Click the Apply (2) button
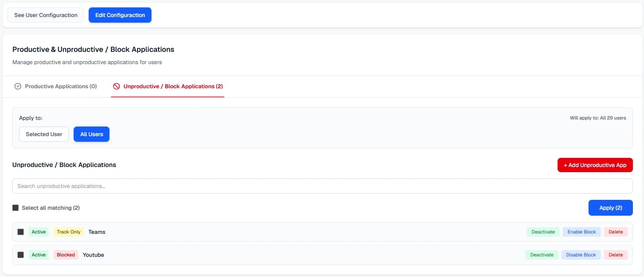 point(610,208)
